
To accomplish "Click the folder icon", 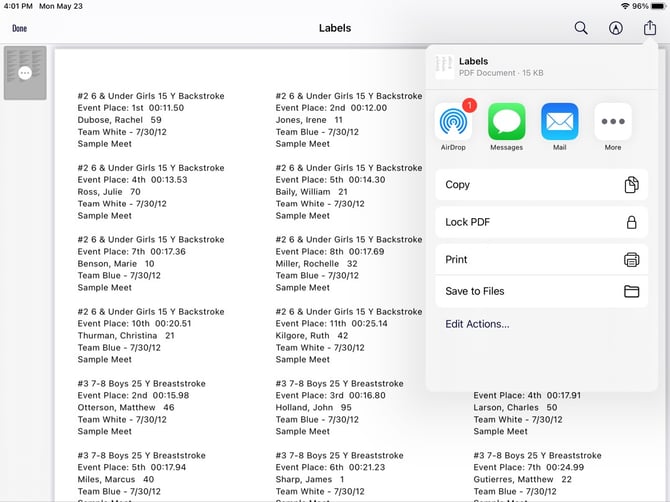I will (631, 292).
